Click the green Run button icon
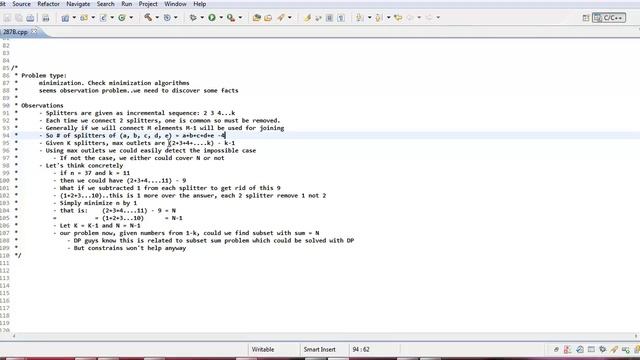 tap(212, 18)
